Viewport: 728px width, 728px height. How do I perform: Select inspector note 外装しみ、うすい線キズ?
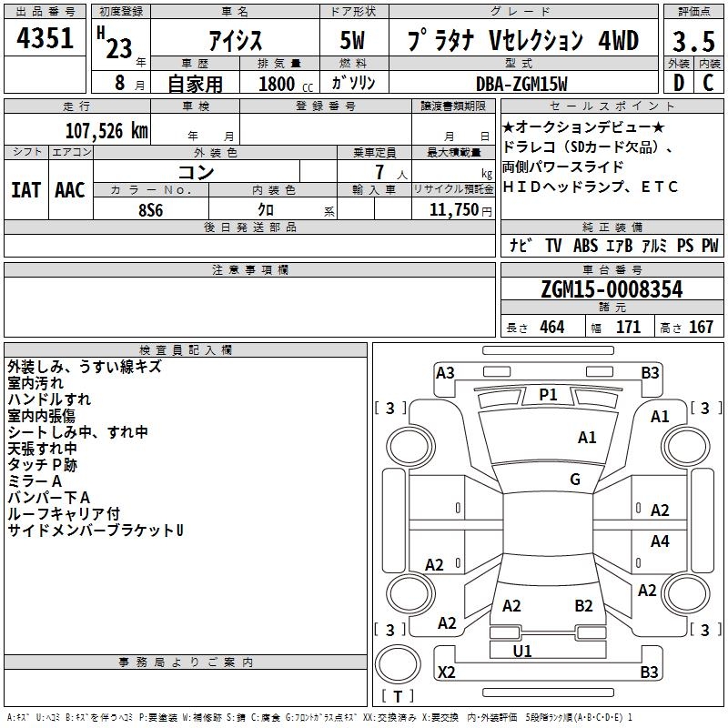[x=85, y=367]
